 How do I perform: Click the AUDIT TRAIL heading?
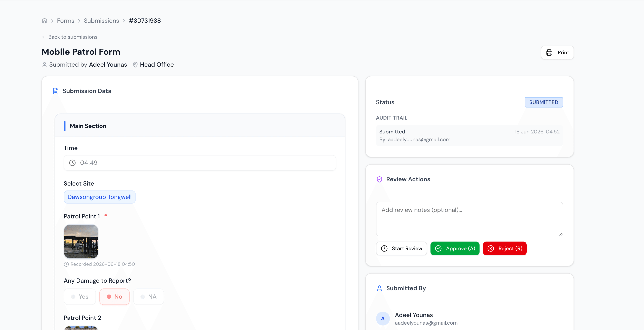392,118
